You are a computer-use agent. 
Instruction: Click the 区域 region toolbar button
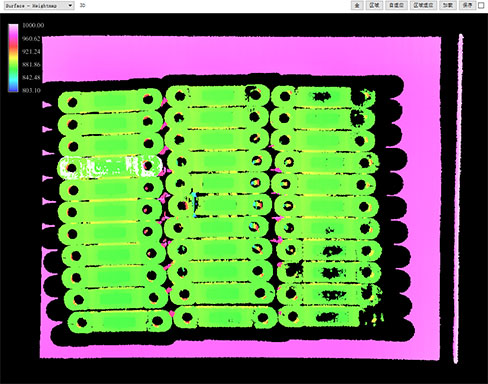374,5
